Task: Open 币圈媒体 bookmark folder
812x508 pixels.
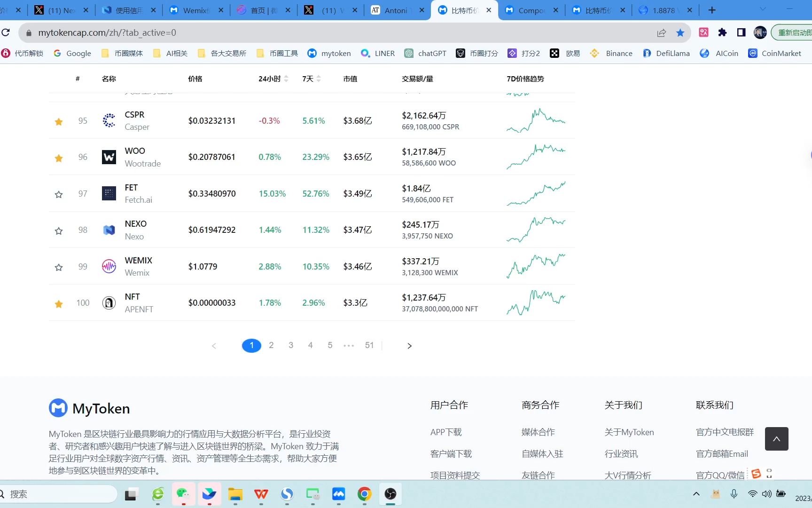Action: (122, 53)
